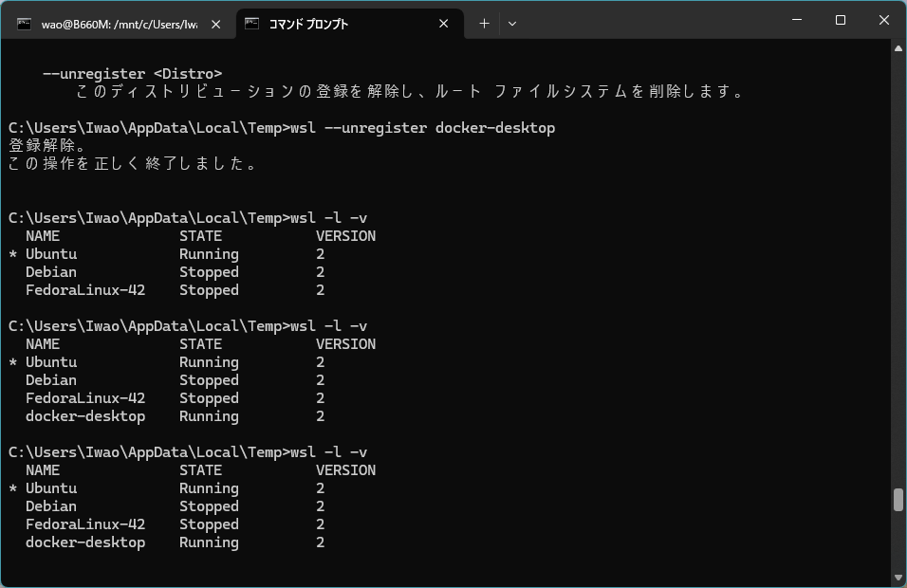This screenshot has width=907, height=588.
Task: Close the コマンド プロンプト tab
Action: point(444,24)
